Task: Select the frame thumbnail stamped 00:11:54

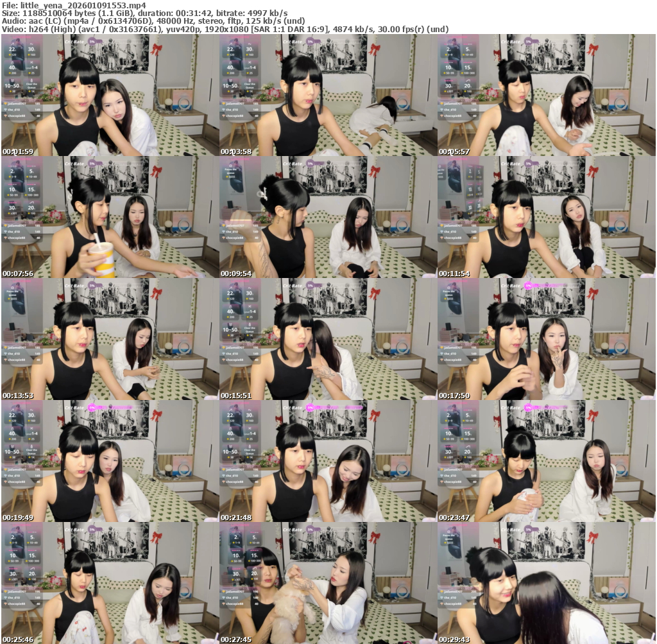Action: [x=547, y=217]
